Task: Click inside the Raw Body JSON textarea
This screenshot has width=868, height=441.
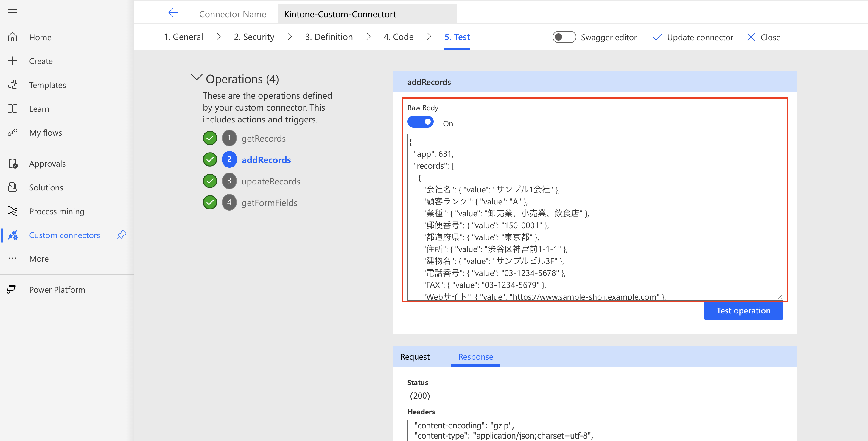Action: (x=595, y=217)
